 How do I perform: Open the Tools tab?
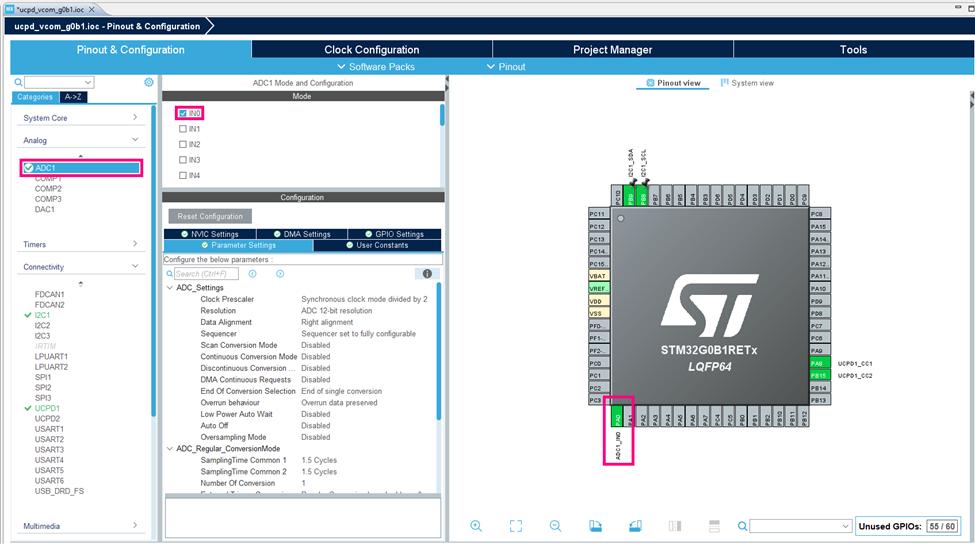[x=853, y=50]
